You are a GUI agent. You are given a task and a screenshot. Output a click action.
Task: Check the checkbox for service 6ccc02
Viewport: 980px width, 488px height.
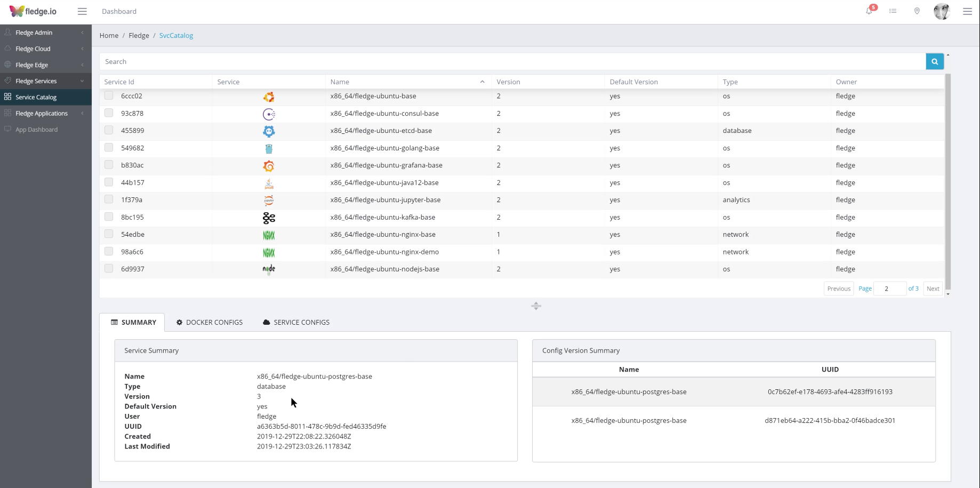[x=109, y=96]
